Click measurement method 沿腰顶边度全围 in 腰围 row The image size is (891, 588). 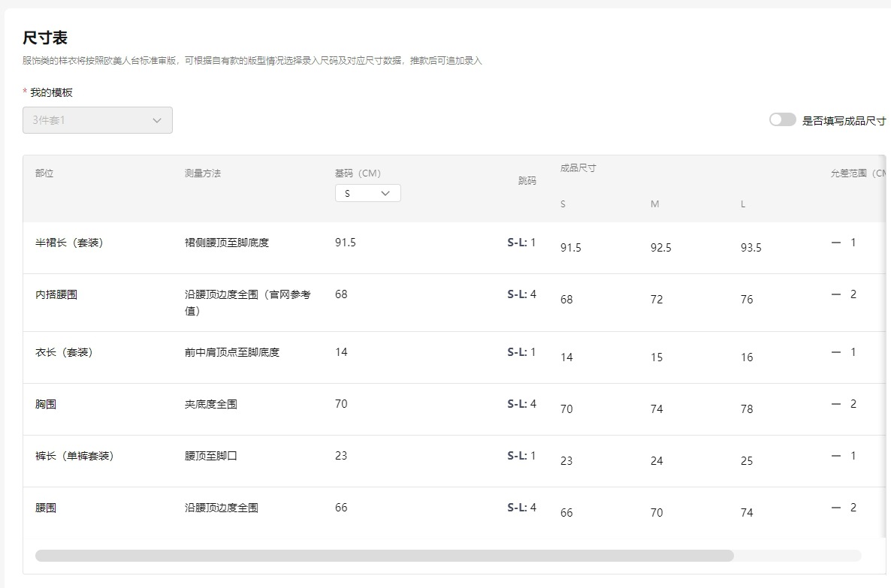point(222,508)
